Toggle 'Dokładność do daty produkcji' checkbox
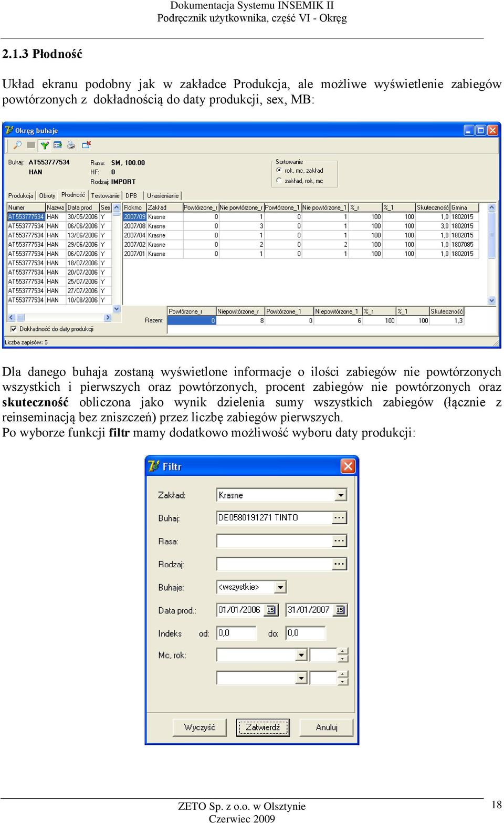Viewport: 504px width, 823px height. tap(13, 329)
